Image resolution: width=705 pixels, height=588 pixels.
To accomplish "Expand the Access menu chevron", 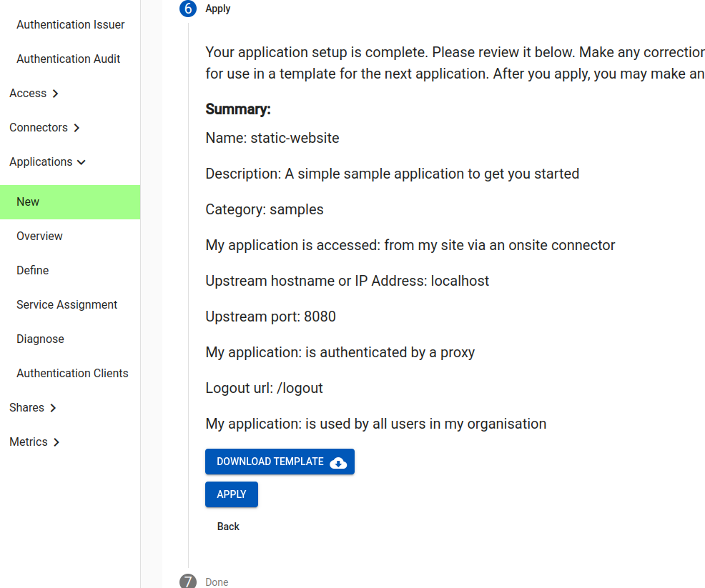I will pos(55,94).
